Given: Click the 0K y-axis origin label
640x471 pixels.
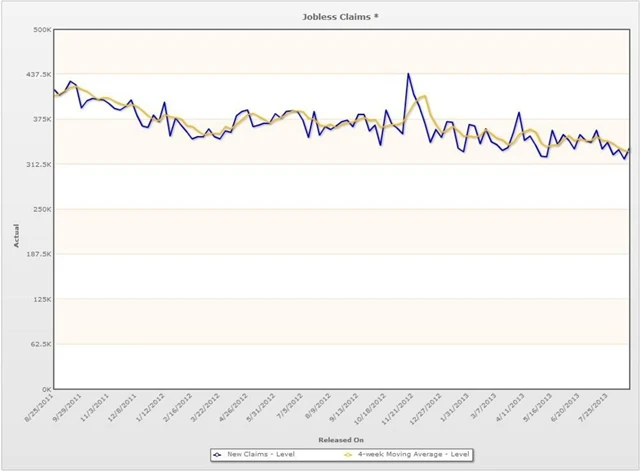Looking at the screenshot, I should tap(44, 389).
